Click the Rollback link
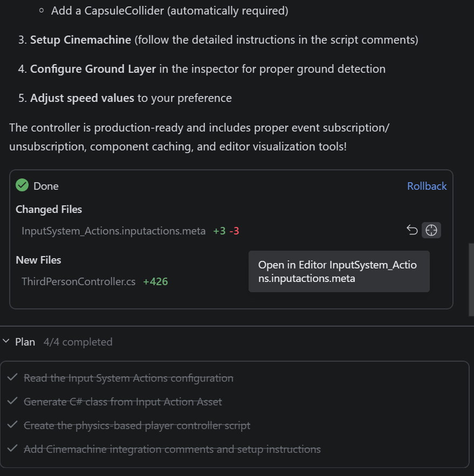This screenshot has height=476, width=474. [427, 186]
